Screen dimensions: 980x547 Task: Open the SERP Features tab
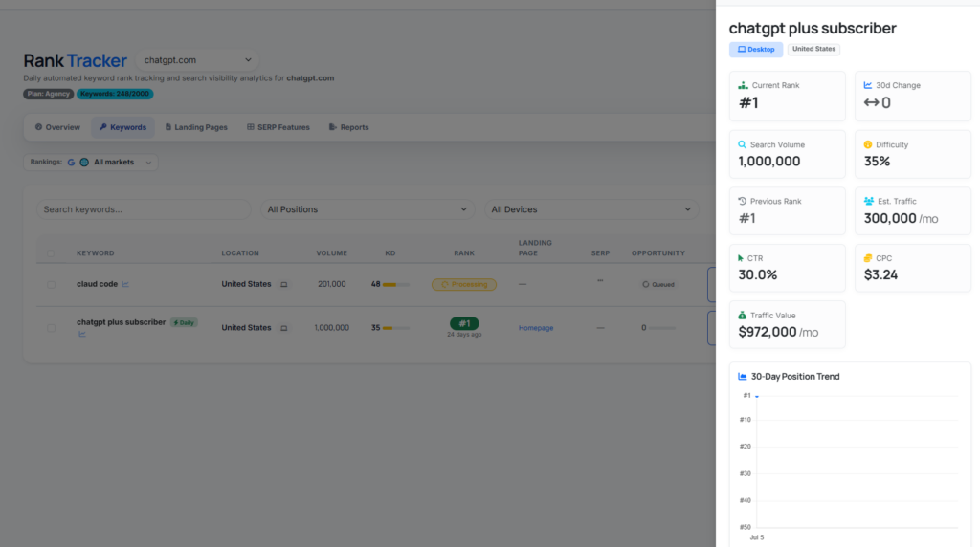coord(278,127)
